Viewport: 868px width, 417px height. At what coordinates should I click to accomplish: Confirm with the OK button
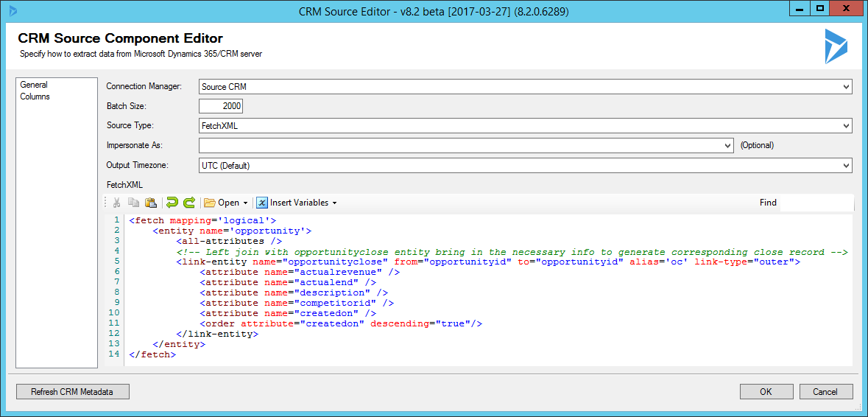766,391
